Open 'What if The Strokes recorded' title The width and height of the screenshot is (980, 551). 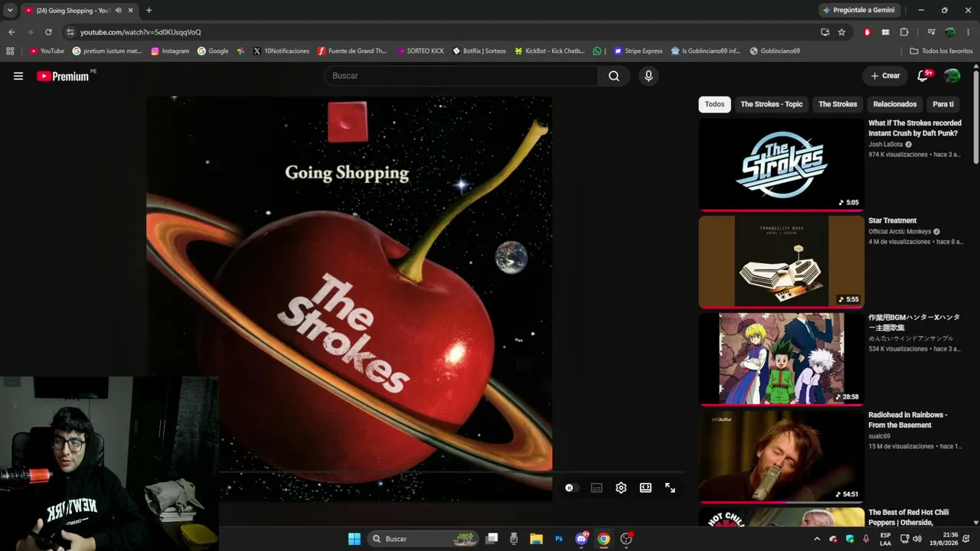point(915,128)
